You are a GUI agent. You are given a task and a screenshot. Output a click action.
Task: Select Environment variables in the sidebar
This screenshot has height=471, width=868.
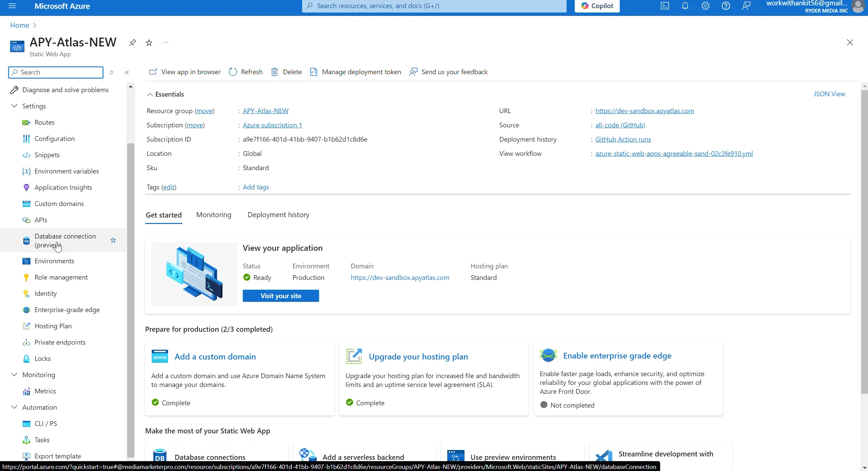(x=66, y=171)
